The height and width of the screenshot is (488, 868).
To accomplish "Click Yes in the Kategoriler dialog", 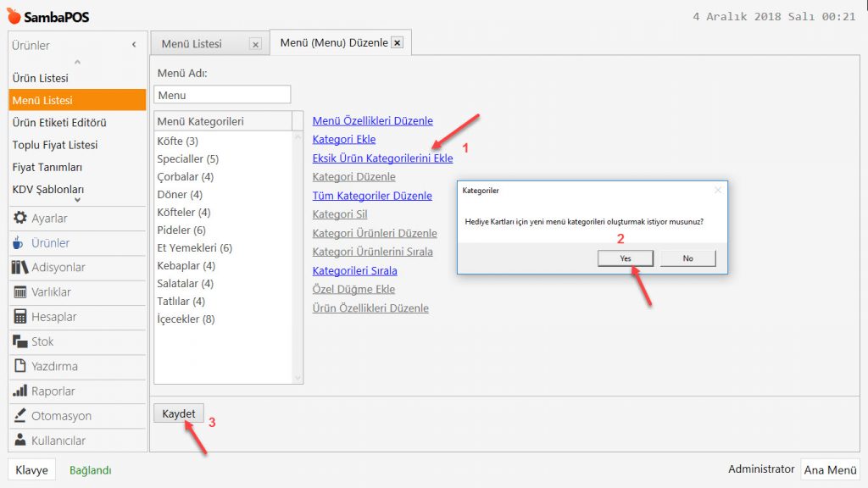I will click(x=625, y=258).
